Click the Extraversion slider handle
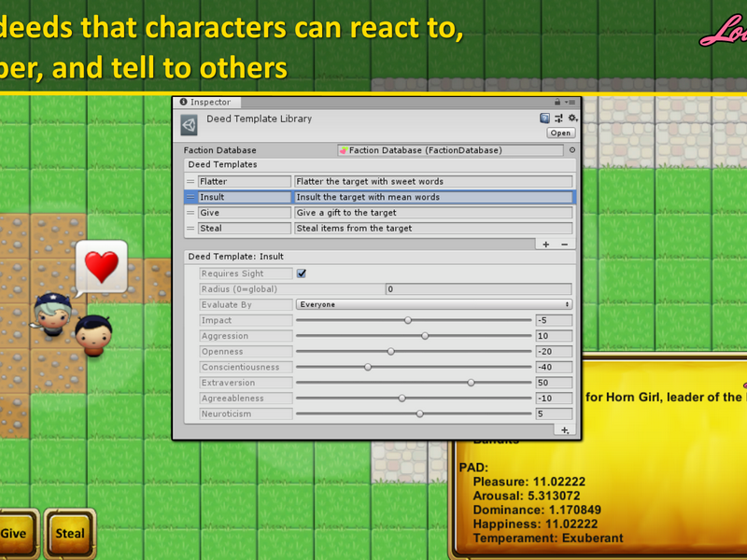This screenshot has height=560, width=747. pos(471,383)
